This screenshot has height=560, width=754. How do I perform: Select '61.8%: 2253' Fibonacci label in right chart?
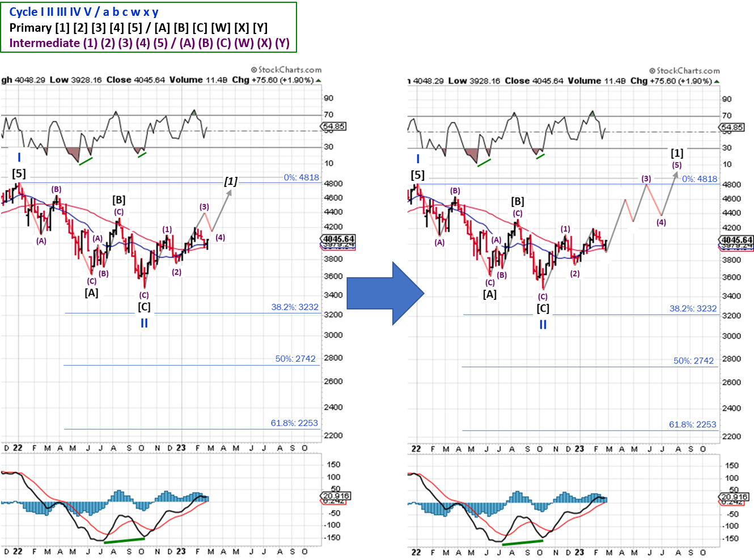(693, 425)
